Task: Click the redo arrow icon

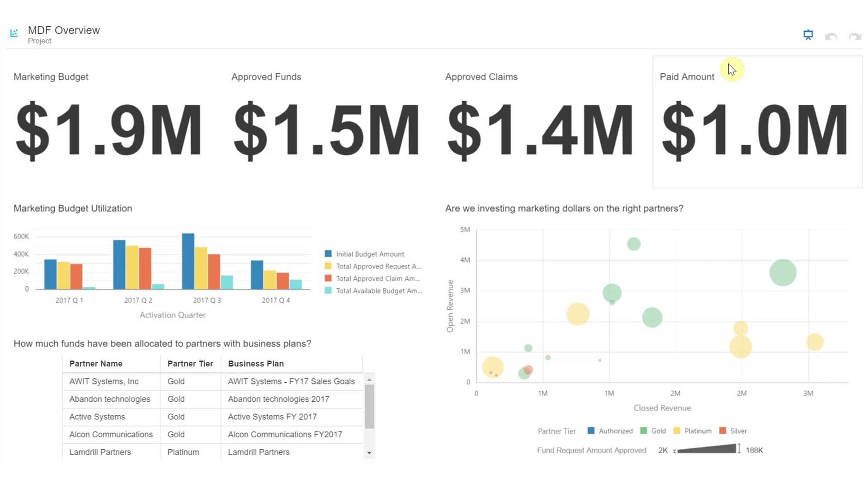Action: 854,36
